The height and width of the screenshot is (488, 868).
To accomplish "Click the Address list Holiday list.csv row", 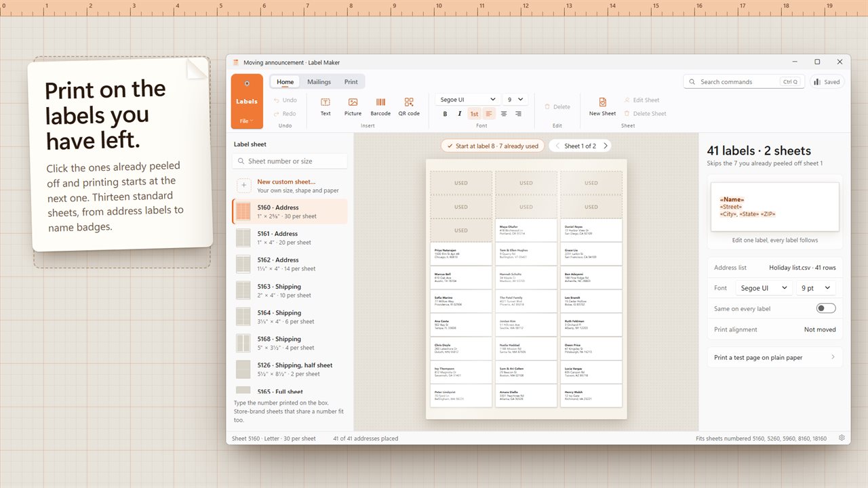I will (774, 268).
